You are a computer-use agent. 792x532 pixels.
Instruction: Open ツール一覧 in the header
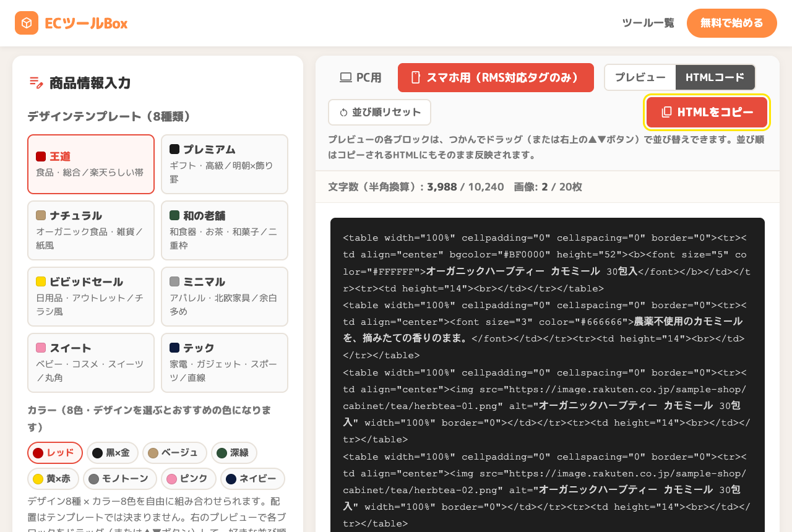click(648, 23)
